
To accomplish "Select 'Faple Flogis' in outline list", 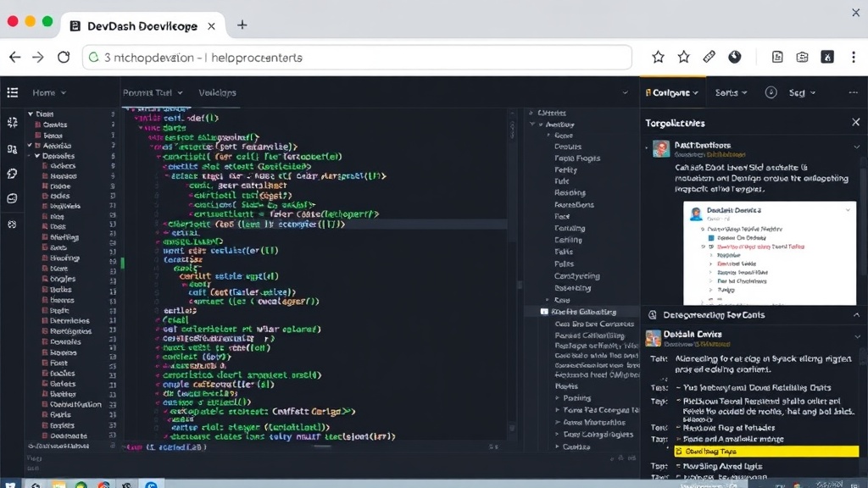I will click(577, 158).
